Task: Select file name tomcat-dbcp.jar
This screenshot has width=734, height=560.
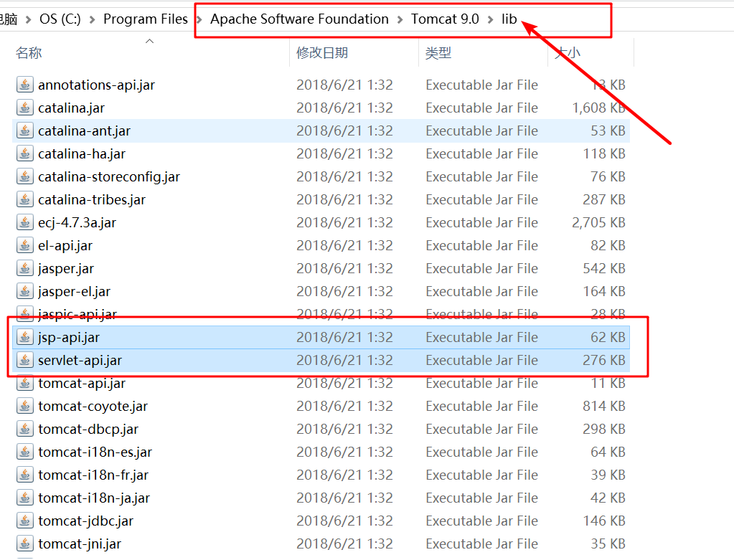Action: pos(88,429)
